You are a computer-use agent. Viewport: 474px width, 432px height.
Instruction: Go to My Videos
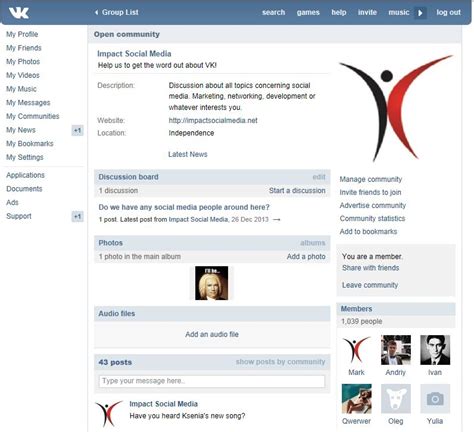point(23,75)
